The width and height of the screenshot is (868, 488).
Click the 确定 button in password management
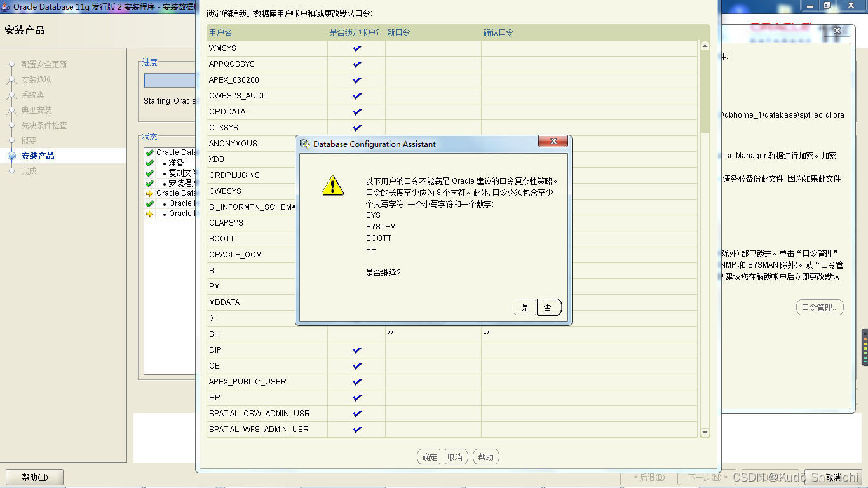430,457
